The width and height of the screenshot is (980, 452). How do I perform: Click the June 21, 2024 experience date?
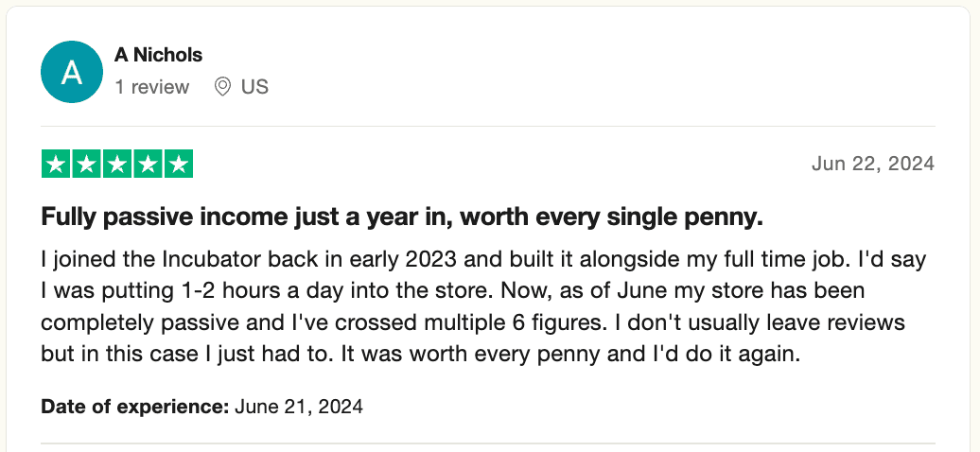click(x=299, y=408)
